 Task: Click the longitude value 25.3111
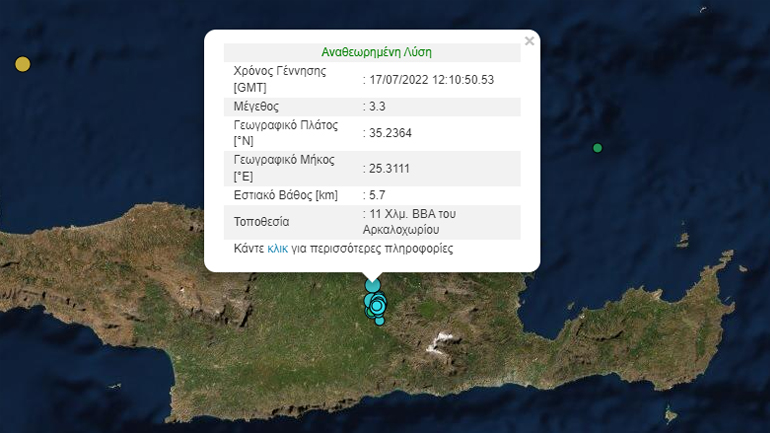point(389,168)
